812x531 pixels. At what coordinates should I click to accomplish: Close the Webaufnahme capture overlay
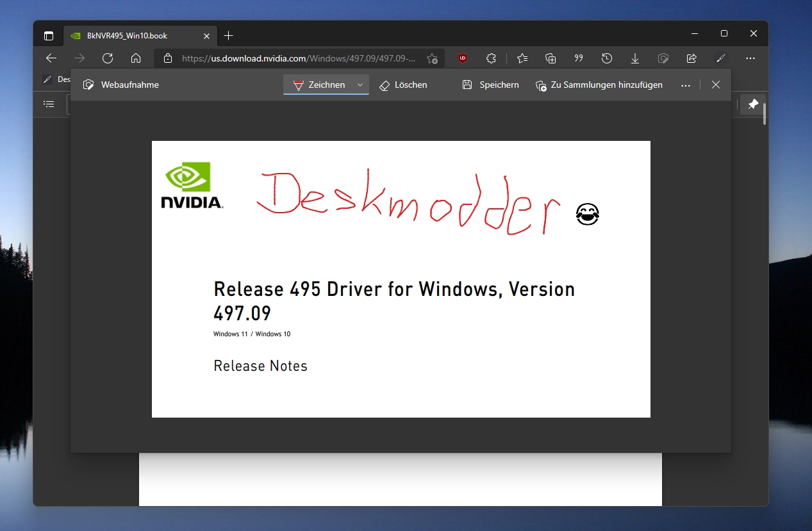point(716,85)
